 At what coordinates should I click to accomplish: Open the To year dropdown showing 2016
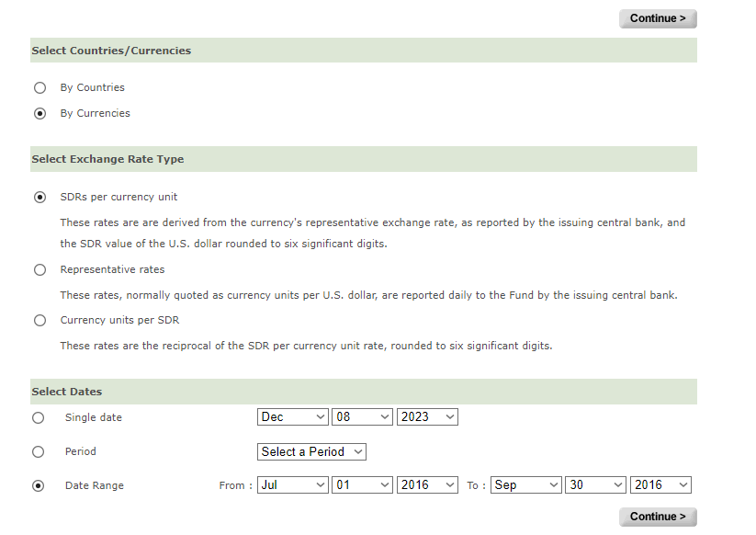coord(660,484)
